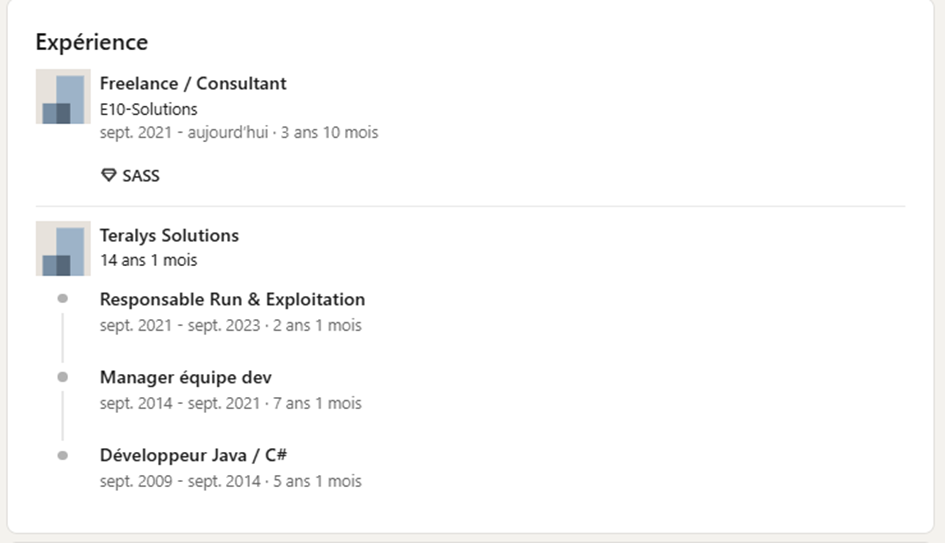
Task: Open the E10-Solutions company name
Action: pyautogui.click(x=148, y=109)
